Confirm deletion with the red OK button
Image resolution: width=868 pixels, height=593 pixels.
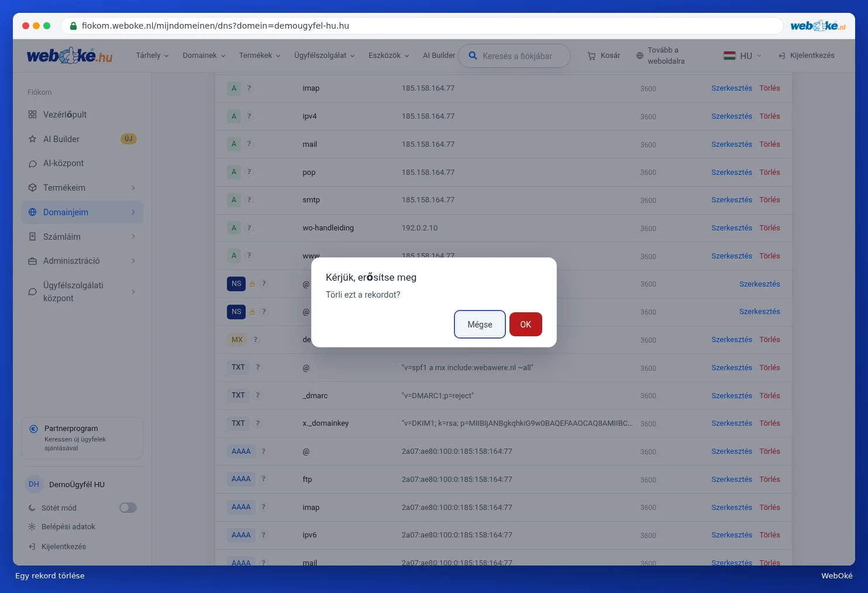tap(526, 325)
